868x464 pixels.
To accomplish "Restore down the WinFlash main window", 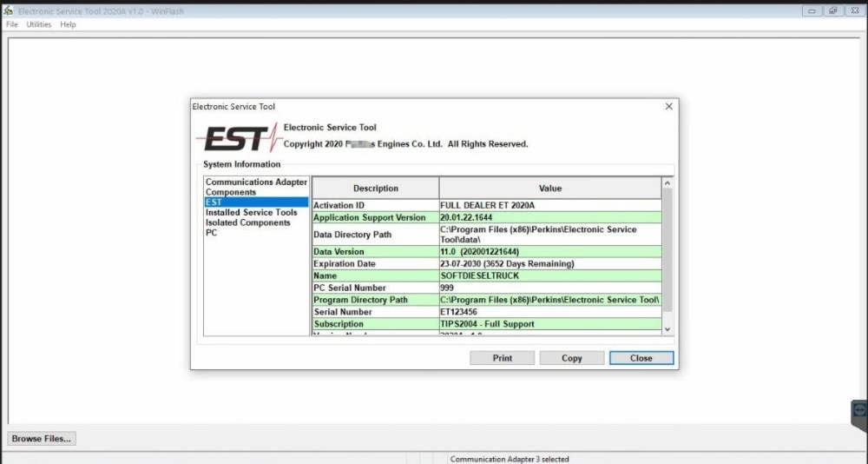I will (832, 10).
